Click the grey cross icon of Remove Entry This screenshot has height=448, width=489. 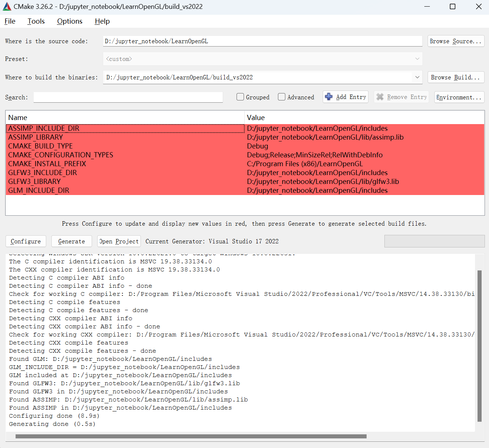click(x=380, y=97)
